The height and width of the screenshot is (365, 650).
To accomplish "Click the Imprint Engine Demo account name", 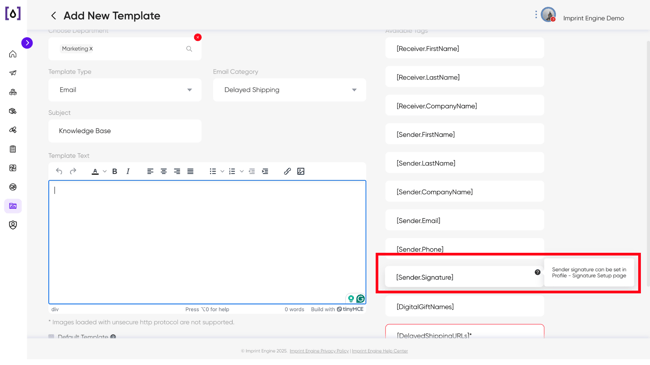I will click(593, 18).
